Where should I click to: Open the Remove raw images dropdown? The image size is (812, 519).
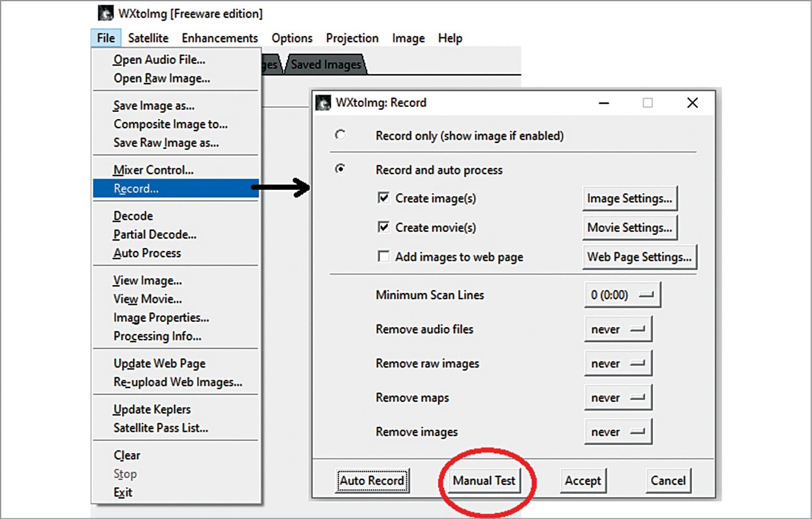click(618, 363)
